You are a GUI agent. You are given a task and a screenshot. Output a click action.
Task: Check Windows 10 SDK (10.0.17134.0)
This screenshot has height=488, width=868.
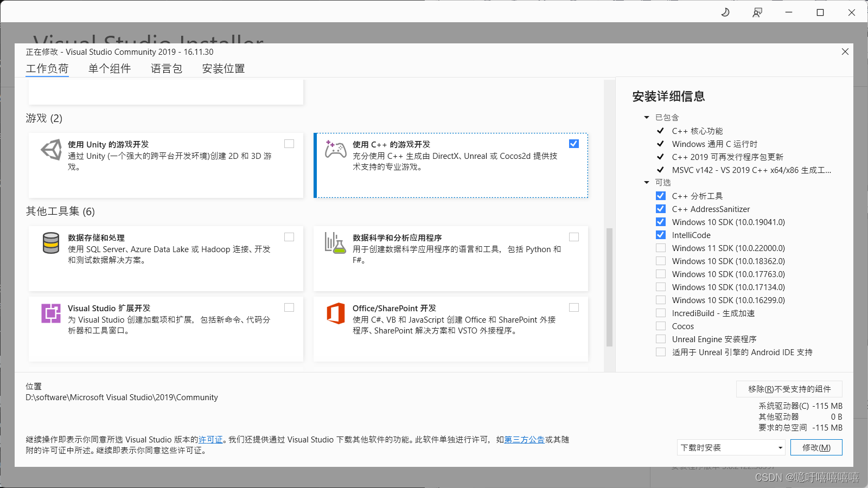click(x=660, y=287)
